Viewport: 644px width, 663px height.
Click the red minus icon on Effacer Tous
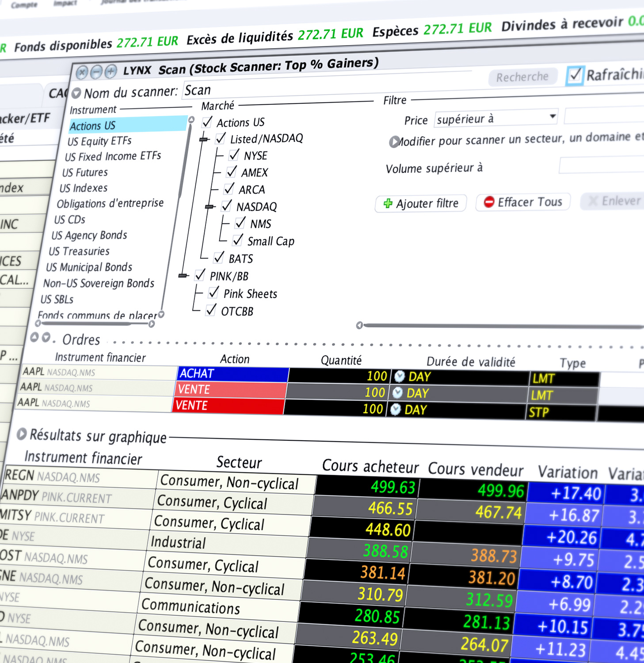point(489,202)
